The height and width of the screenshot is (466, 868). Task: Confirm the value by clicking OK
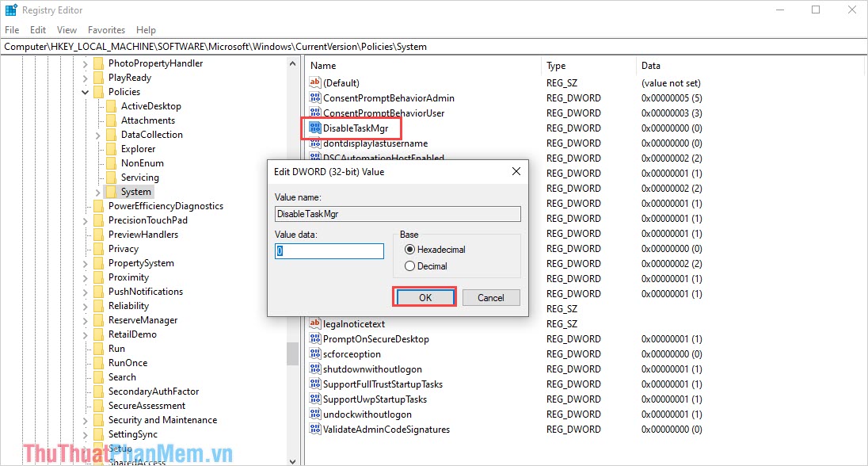click(x=424, y=297)
